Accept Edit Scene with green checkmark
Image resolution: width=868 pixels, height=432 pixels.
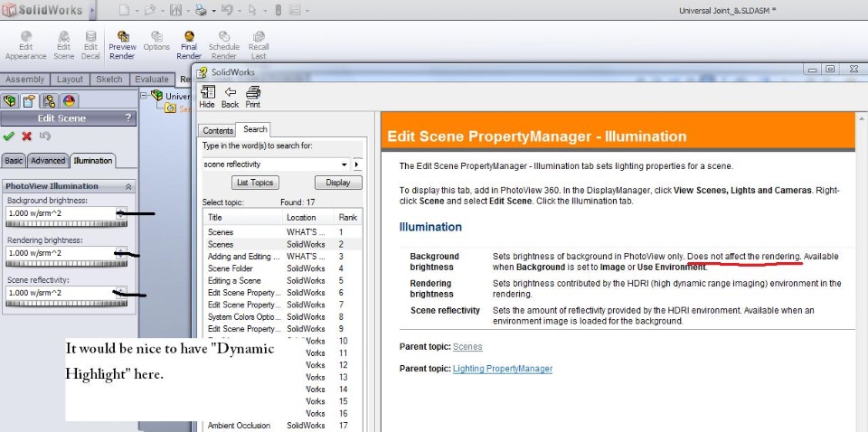point(8,136)
